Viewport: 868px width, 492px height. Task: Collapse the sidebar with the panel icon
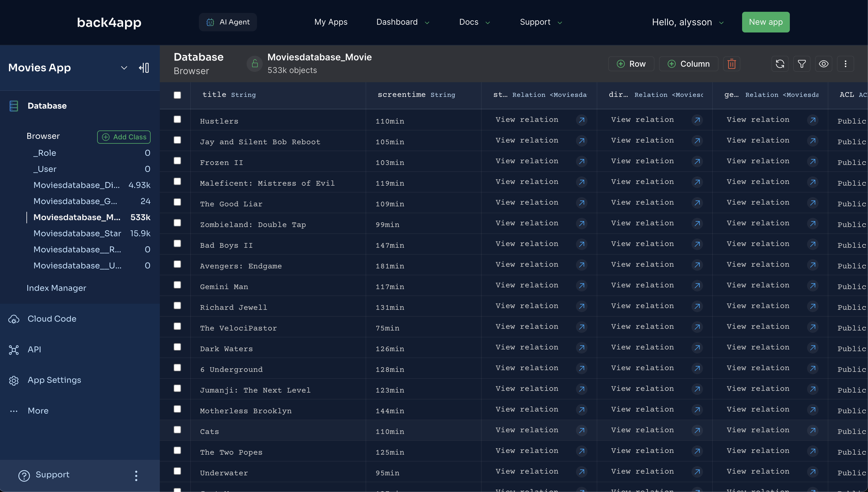(x=144, y=68)
